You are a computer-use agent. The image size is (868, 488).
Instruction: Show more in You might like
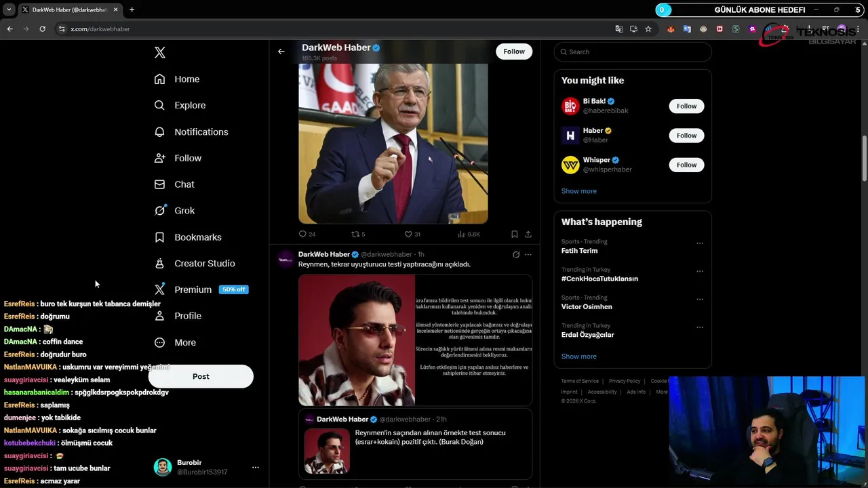(579, 191)
